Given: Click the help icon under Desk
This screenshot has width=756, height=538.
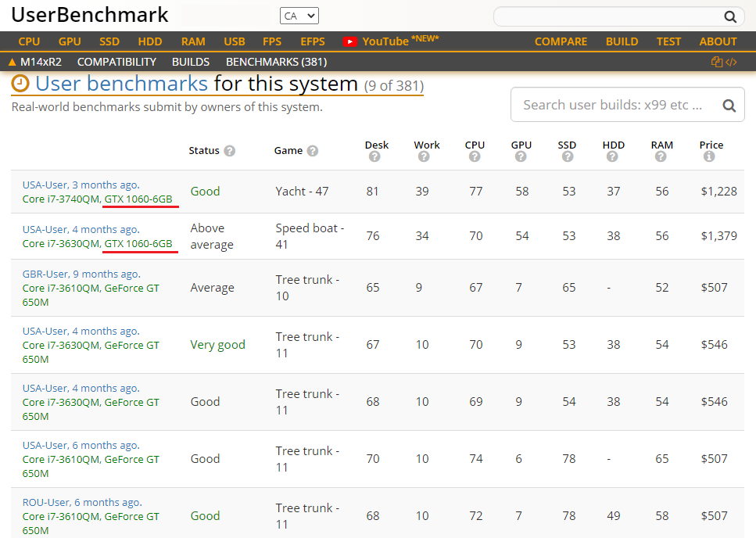Looking at the screenshot, I should point(374,156).
